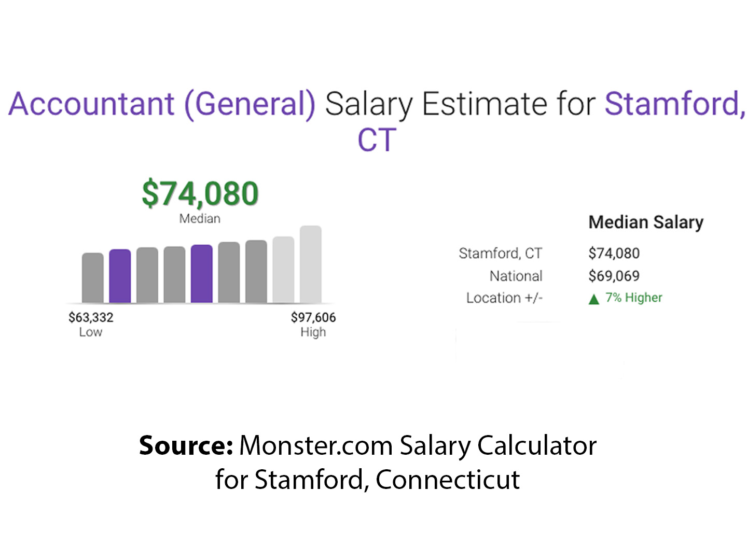Click 'Monster.com Salary Calculator' source text
Screen dimensions: 747x560
point(418,445)
